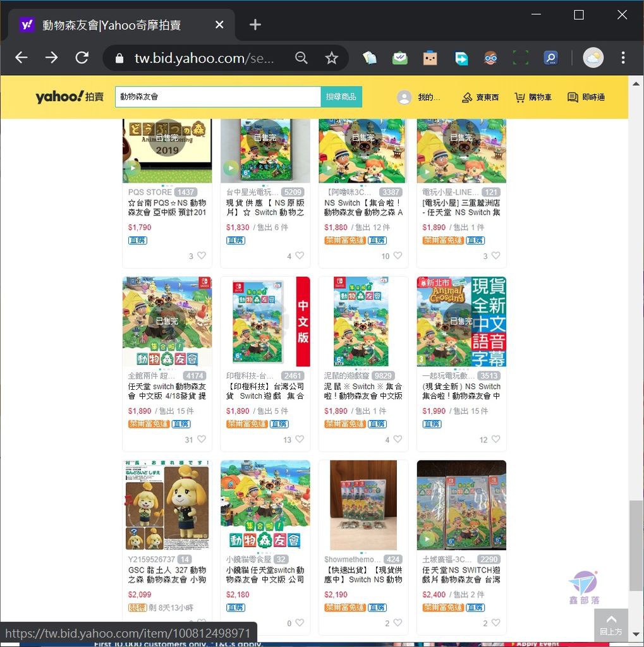The width and height of the screenshot is (644, 647).
Task: Favorite the $1,990 一起玩電玩 item heart
Action: 495,439
